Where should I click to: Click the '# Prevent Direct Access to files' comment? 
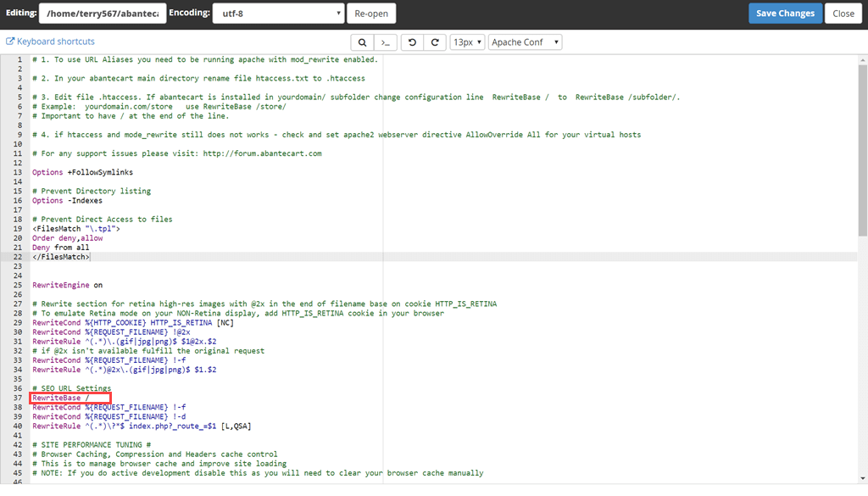tap(103, 220)
